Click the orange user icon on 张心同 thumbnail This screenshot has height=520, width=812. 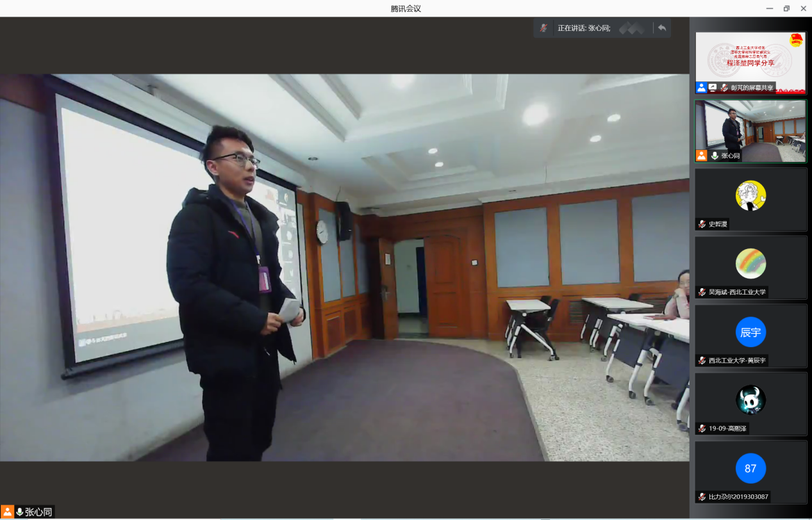[702, 156]
